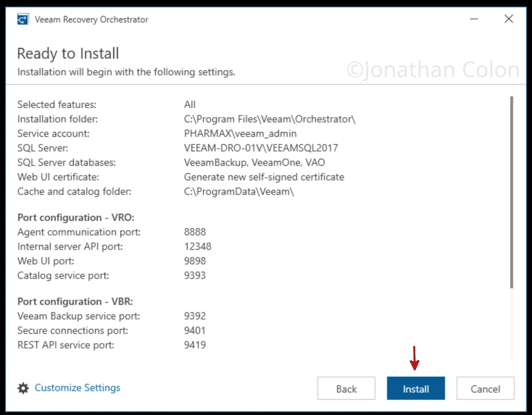Click the window title 'Veeam Recovery Orchestrator'
The image size is (532, 415).
point(91,20)
